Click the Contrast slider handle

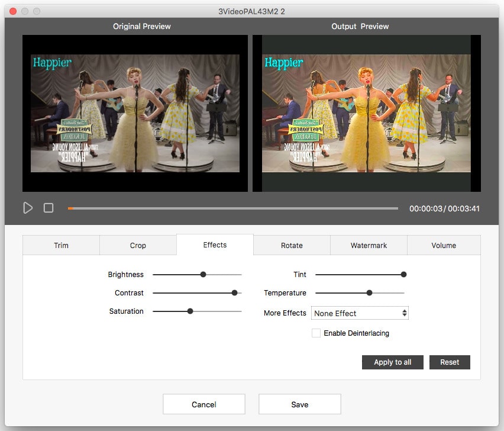pos(235,293)
